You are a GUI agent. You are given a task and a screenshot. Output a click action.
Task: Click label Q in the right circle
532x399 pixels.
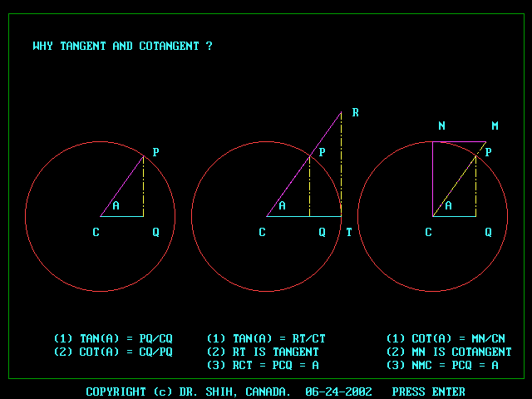coord(488,232)
